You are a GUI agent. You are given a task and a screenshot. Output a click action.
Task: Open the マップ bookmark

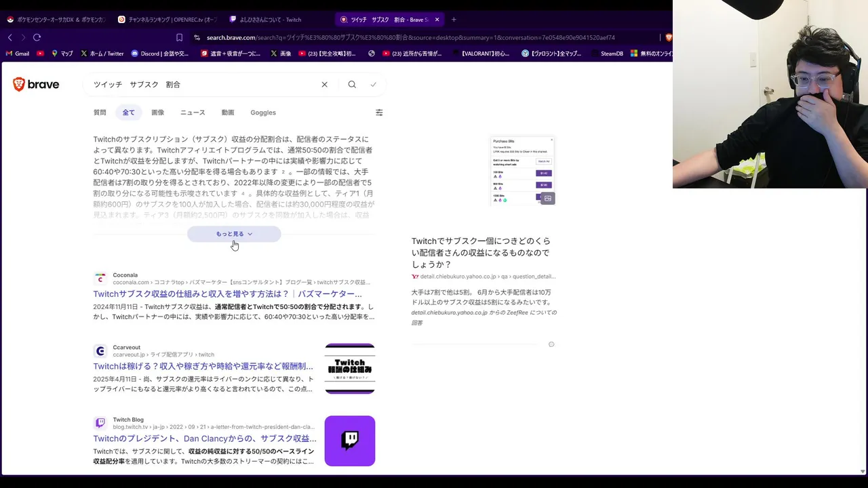(x=62, y=54)
